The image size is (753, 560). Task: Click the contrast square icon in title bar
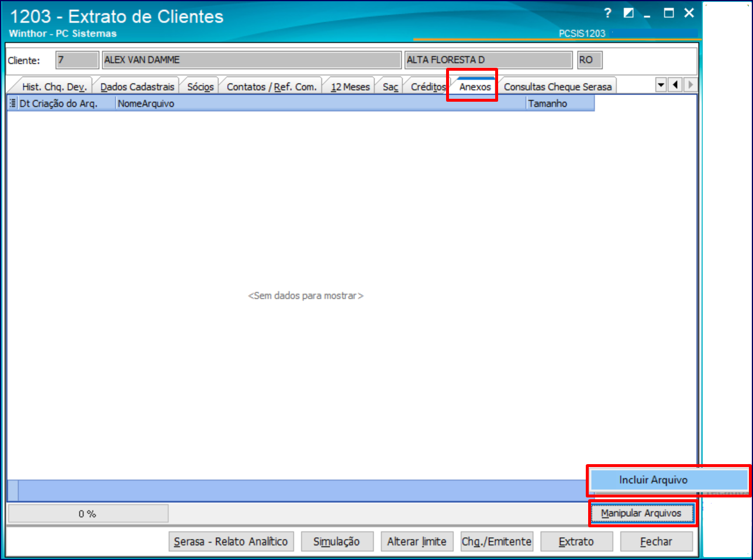(x=628, y=13)
